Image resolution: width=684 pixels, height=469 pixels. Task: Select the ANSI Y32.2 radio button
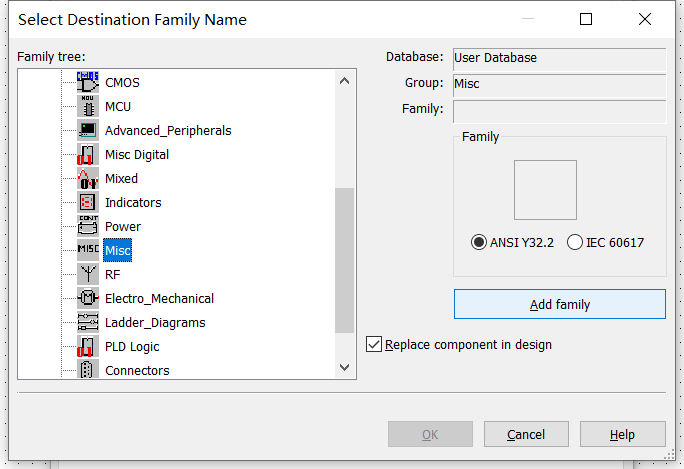479,242
